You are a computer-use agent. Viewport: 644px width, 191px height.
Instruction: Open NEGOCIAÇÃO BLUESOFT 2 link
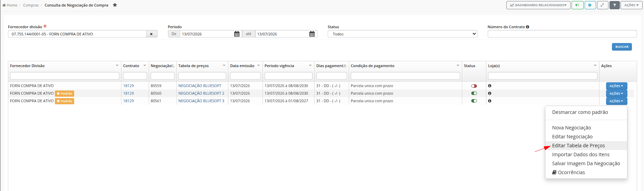click(x=201, y=93)
